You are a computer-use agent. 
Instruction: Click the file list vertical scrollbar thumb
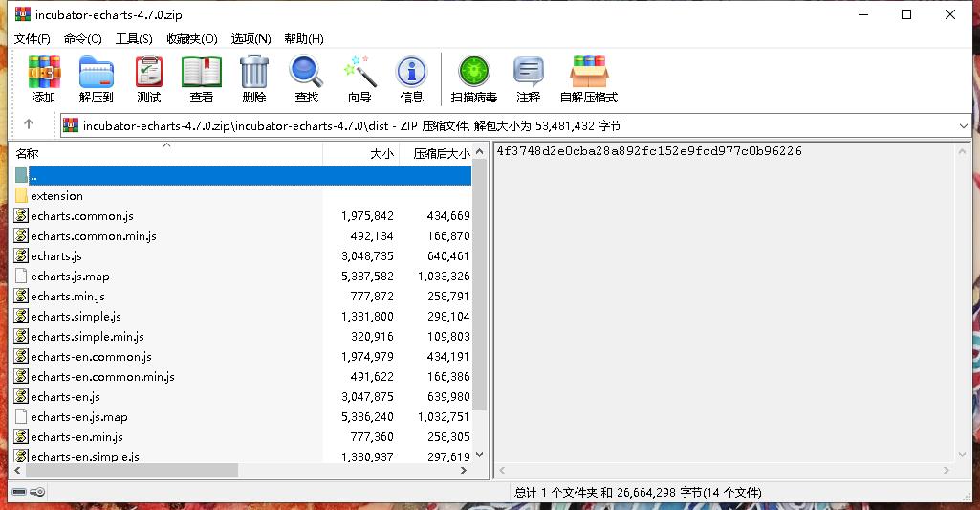coord(479,285)
